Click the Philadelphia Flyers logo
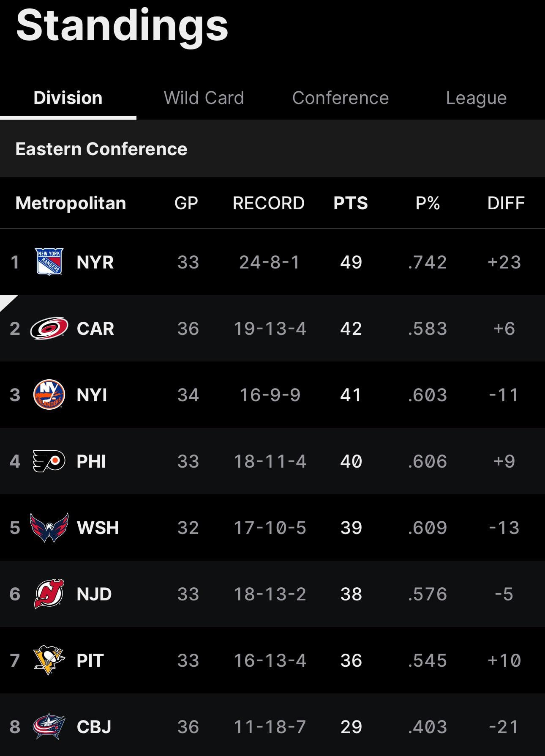 [49, 461]
